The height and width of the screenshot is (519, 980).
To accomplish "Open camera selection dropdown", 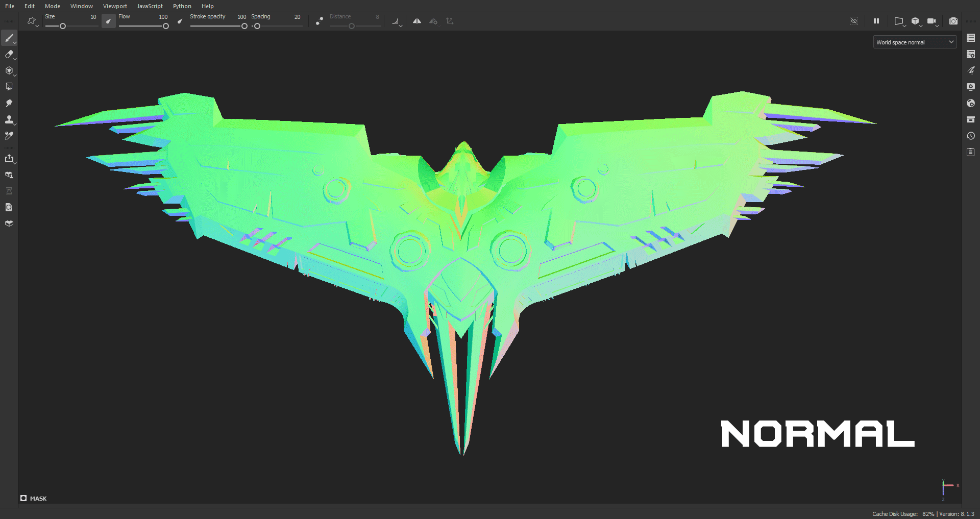I will [933, 21].
